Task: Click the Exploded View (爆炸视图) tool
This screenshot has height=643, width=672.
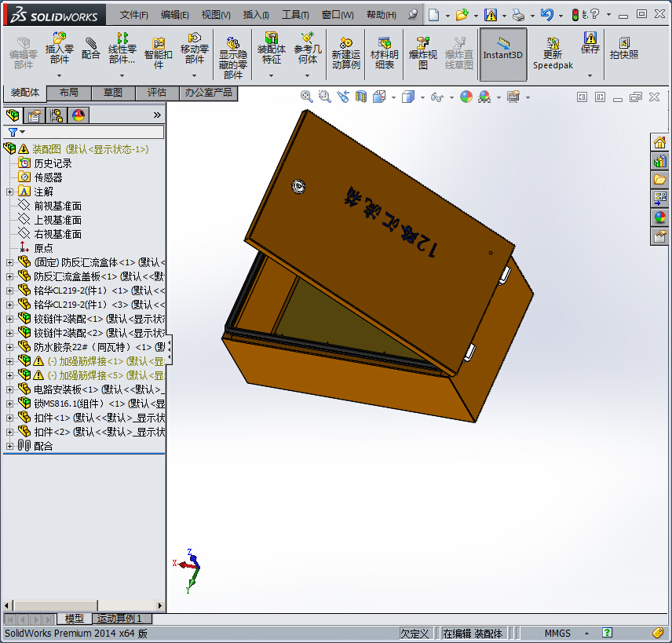Action: 423,53
